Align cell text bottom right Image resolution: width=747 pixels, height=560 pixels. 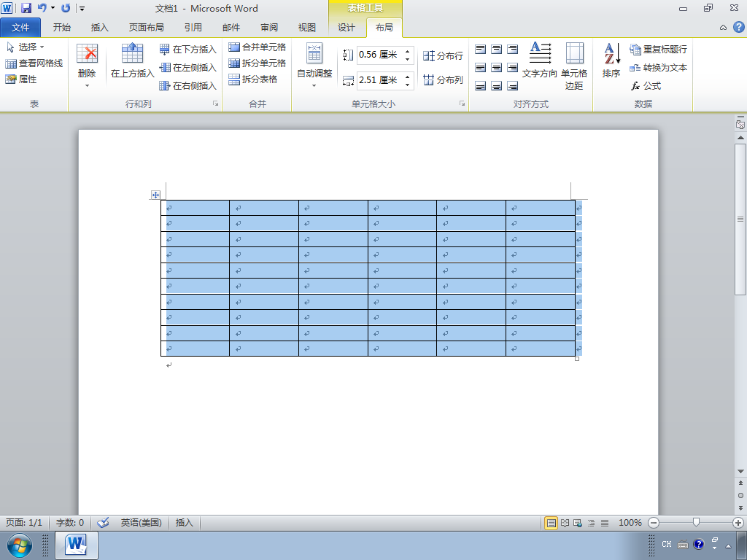point(513,86)
